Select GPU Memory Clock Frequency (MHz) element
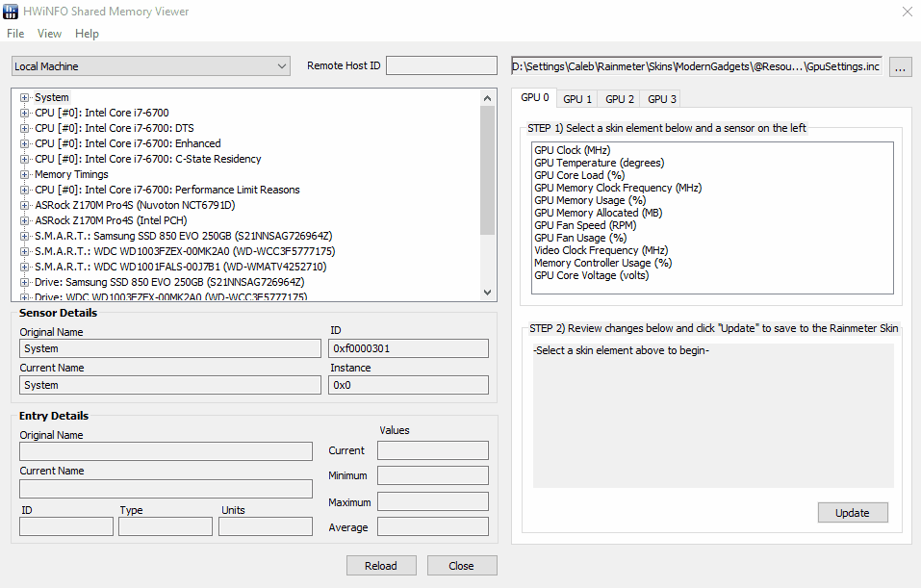Image resolution: width=921 pixels, height=588 pixels. coord(618,188)
